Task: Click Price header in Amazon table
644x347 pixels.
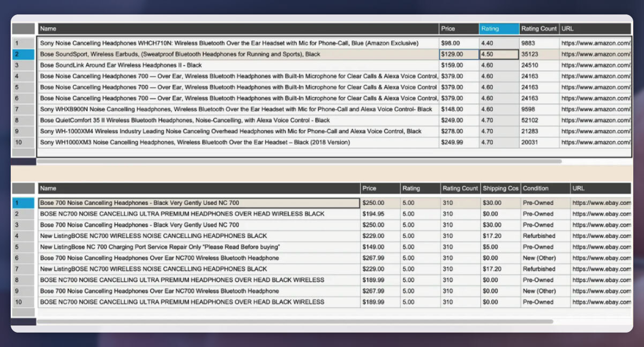Action: point(459,29)
